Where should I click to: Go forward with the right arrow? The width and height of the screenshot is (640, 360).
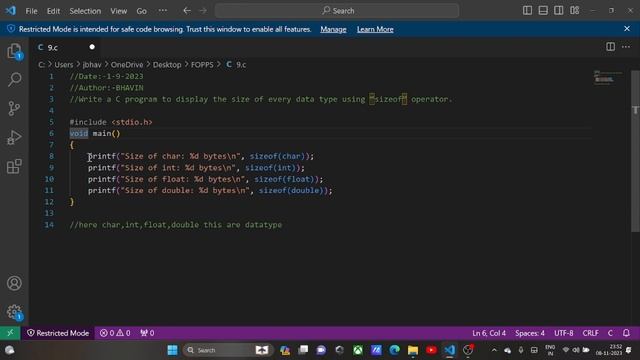[x=203, y=11]
